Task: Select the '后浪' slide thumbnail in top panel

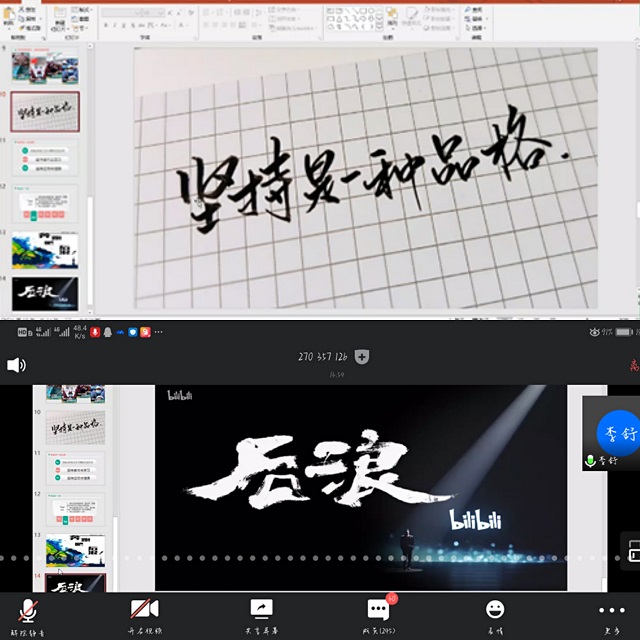Action: [x=44, y=293]
